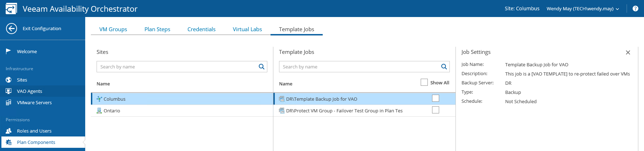
Task: Select the Template Jobs tab
Action: pyautogui.click(x=296, y=29)
